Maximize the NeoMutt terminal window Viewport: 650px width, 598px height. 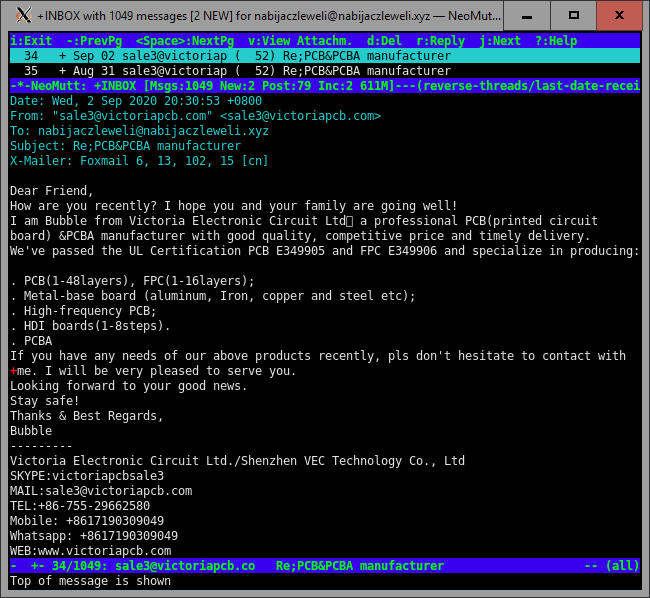(575, 16)
